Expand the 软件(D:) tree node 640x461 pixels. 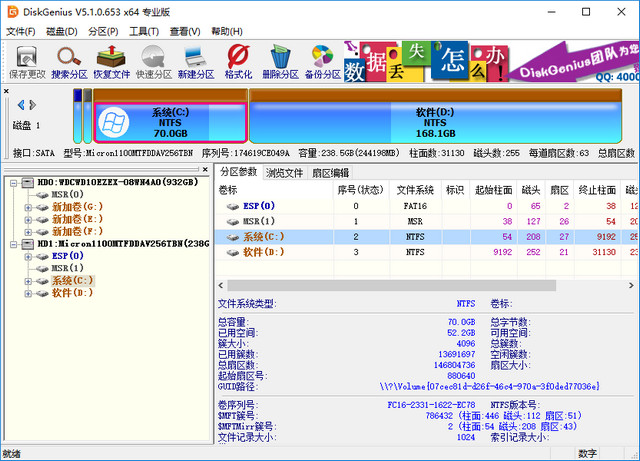[x=28, y=294]
